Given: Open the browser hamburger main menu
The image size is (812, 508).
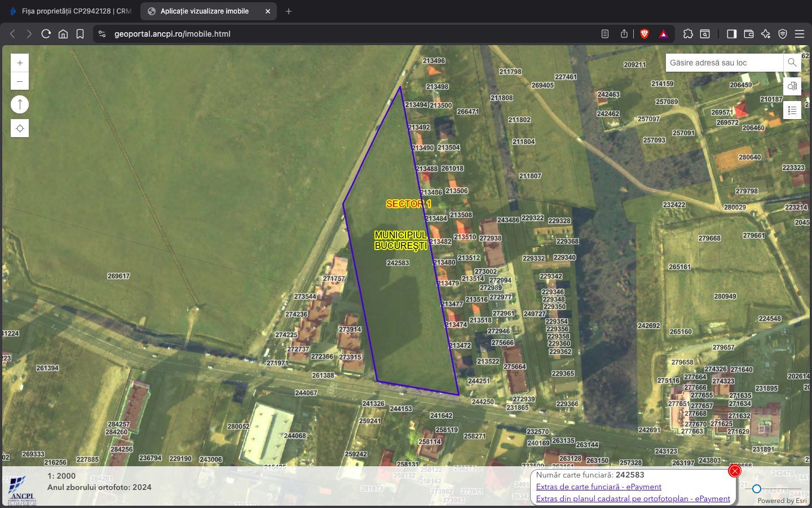Looking at the screenshot, I should (800, 34).
